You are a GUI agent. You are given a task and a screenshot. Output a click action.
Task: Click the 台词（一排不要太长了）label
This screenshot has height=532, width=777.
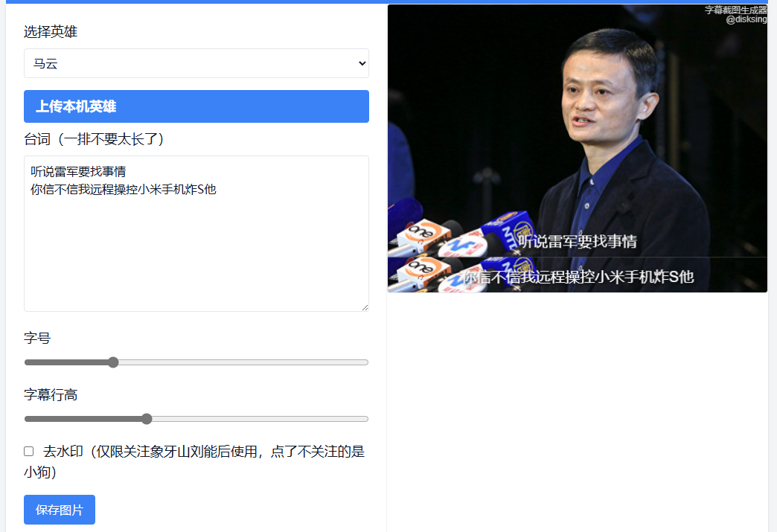click(x=95, y=139)
